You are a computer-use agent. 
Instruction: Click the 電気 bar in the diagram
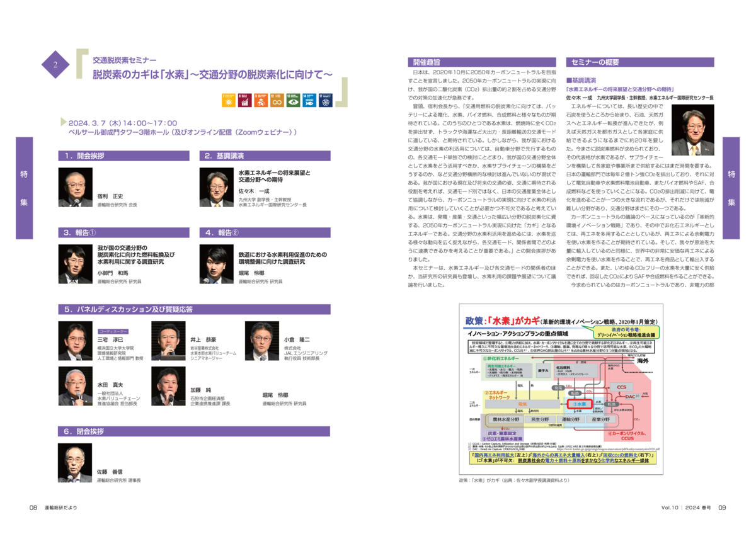click(523, 404)
